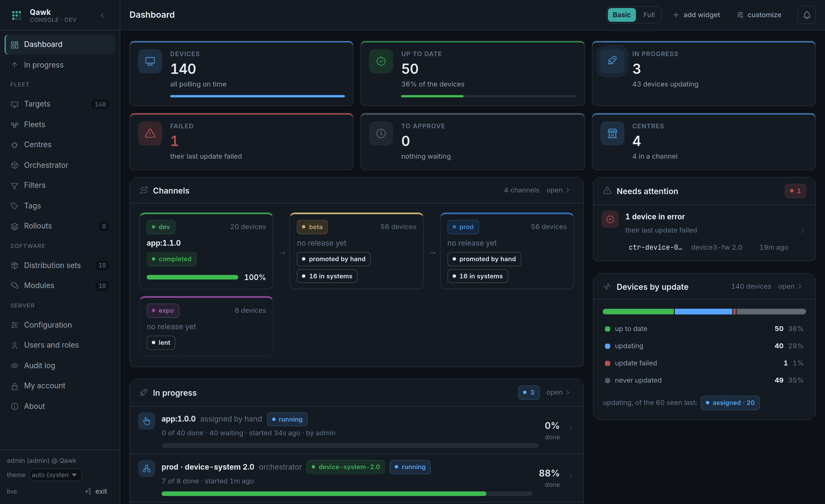This screenshot has height=504, width=825.
Task: Click the In progress rocket card icon
Action: click(x=612, y=61)
